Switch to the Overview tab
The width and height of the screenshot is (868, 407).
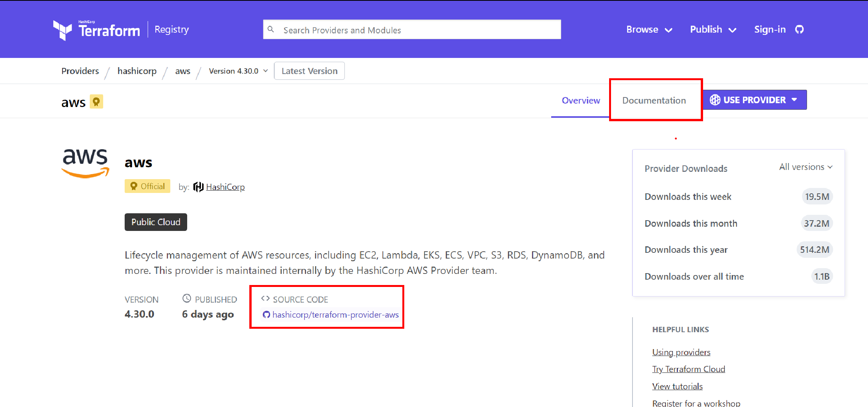pos(581,101)
